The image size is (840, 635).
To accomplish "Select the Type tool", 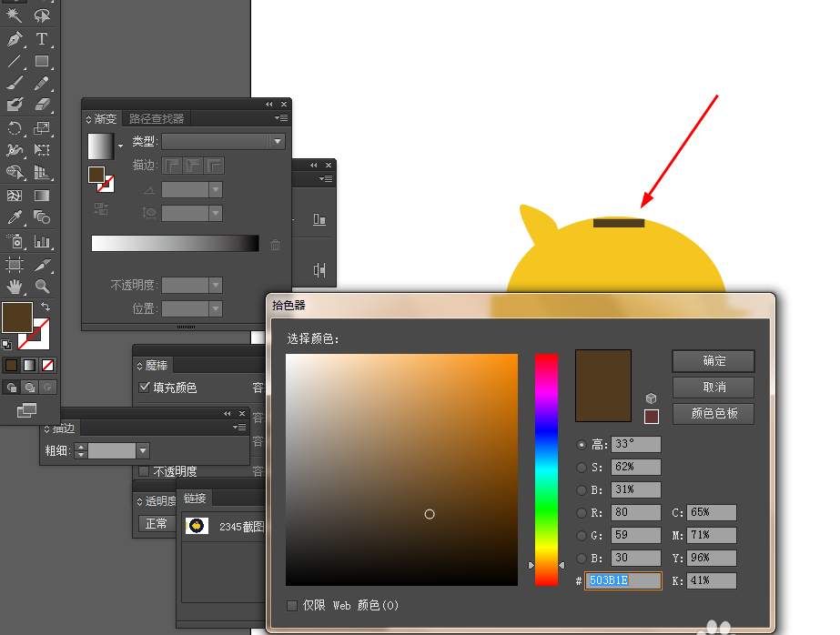I will (x=42, y=38).
